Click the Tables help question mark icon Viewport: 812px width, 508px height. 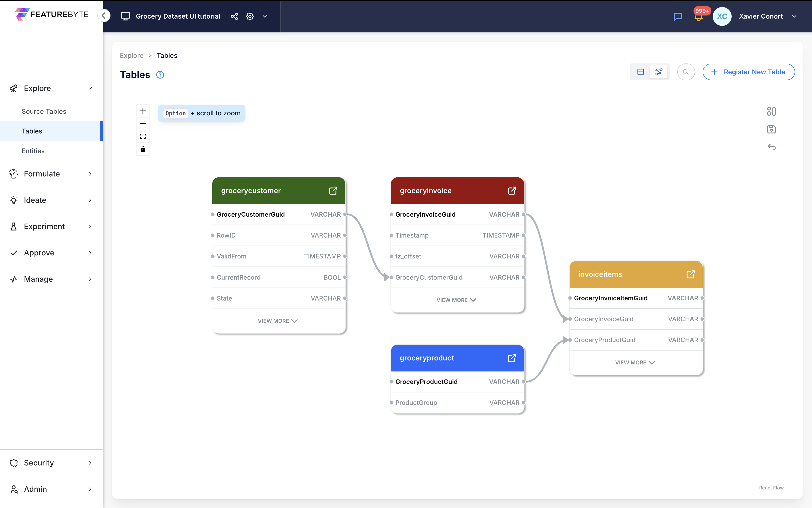(x=160, y=74)
